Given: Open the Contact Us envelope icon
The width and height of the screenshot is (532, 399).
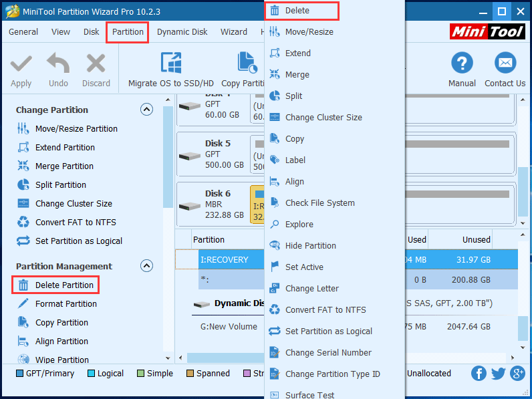Looking at the screenshot, I should click(505, 63).
